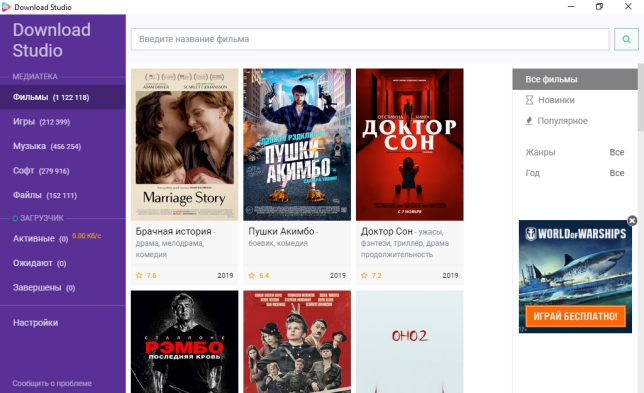Click the hourglass icon next to Новинки
644x393 pixels.
point(529,100)
